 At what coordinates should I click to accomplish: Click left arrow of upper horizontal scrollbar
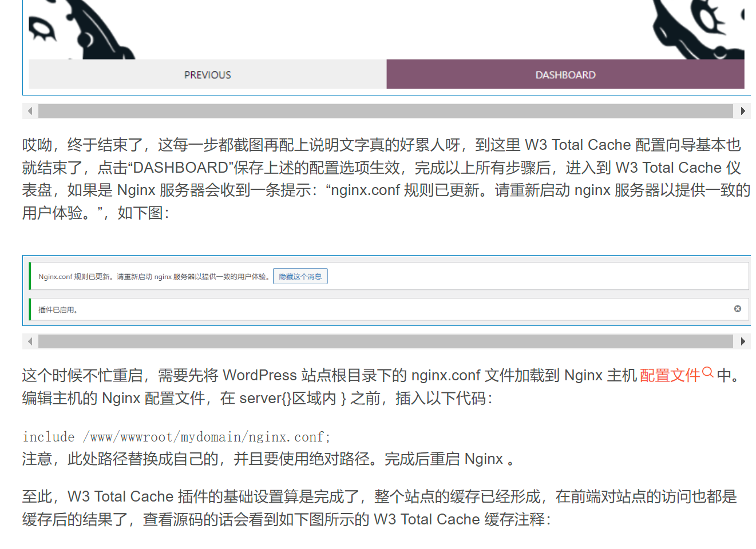point(30,111)
